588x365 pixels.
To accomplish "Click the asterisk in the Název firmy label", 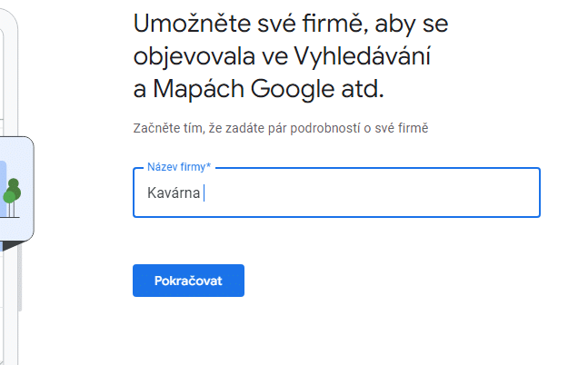I will point(208,165).
